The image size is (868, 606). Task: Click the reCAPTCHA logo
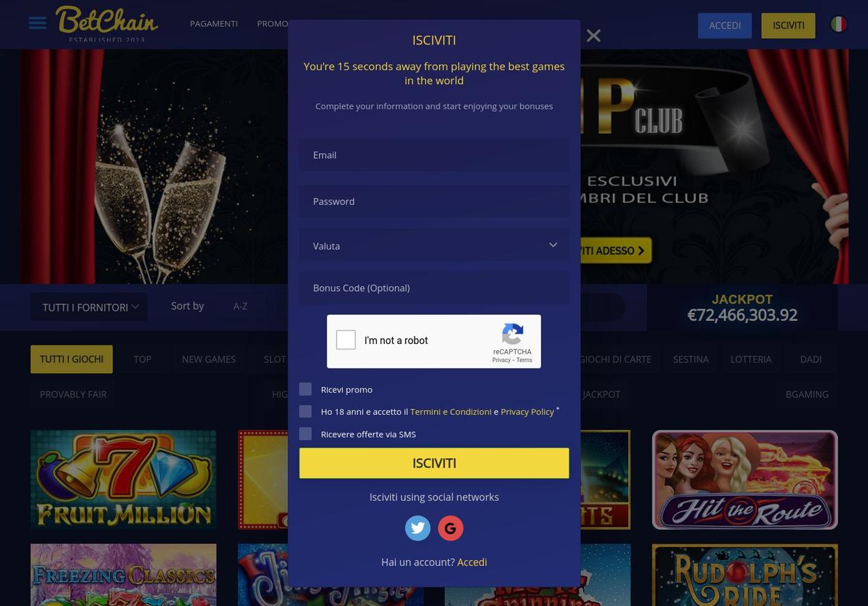click(x=513, y=335)
